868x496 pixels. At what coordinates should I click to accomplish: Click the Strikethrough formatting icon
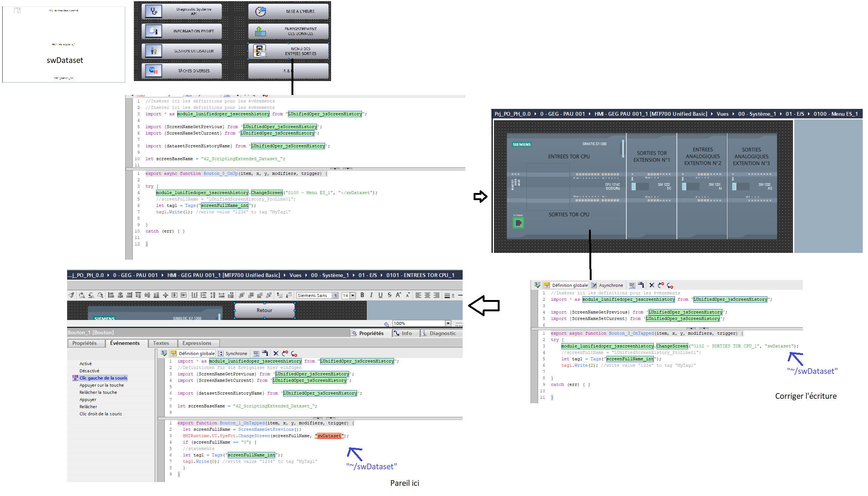(390, 295)
